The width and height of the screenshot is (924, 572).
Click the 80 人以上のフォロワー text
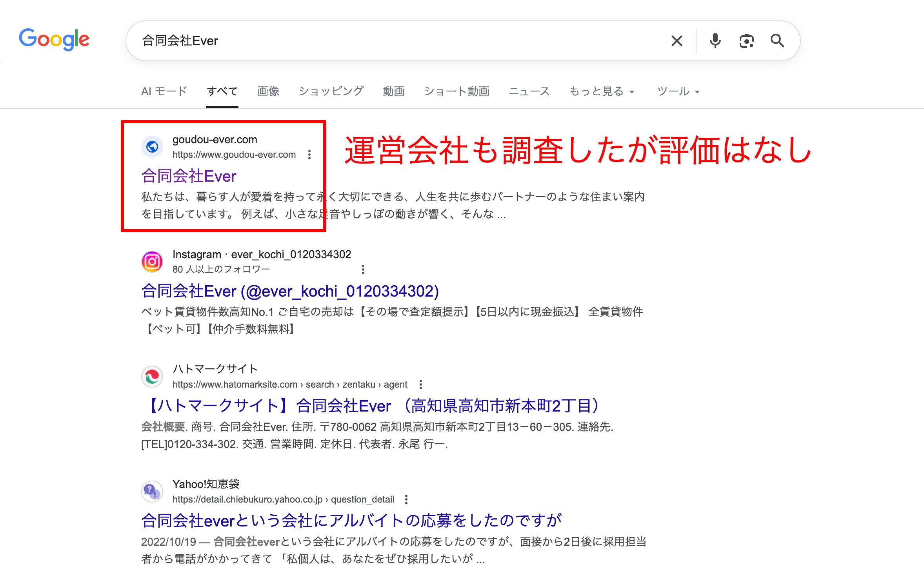coord(221,270)
